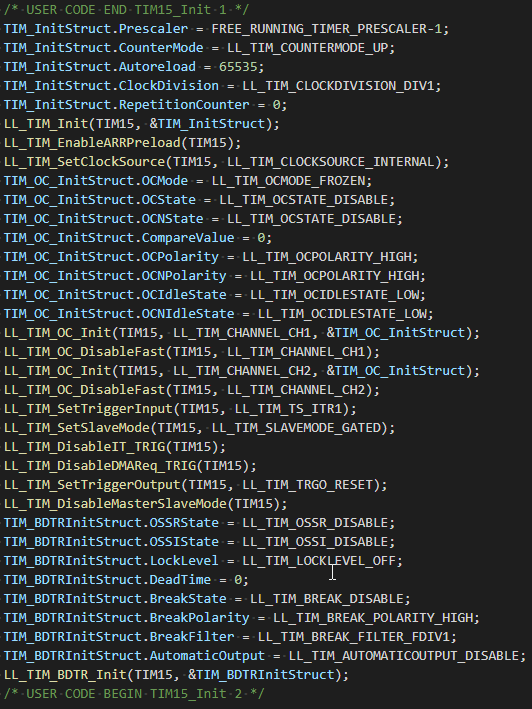
Task: Click the LL_TIM_OCMODE_FROZEN constant
Action: (x=288, y=180)
